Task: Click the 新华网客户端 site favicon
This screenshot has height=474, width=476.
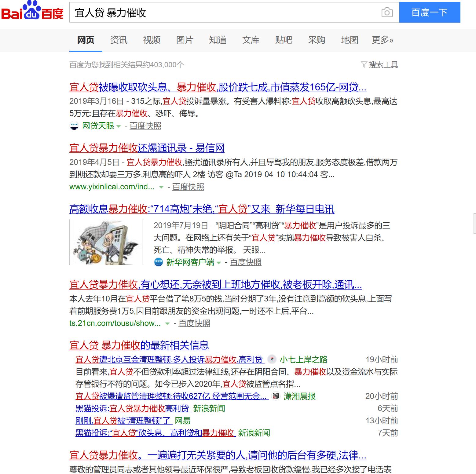Action: tap(159, 262)
